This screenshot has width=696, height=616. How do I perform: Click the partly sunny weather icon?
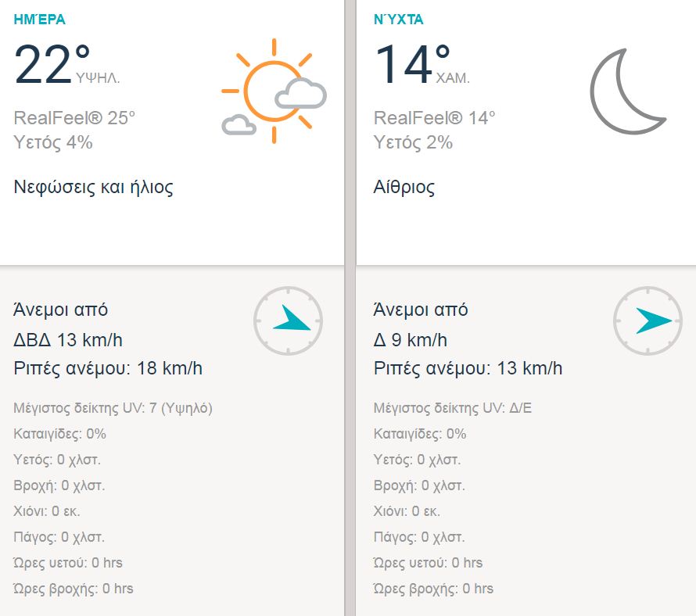click(273, 91)
